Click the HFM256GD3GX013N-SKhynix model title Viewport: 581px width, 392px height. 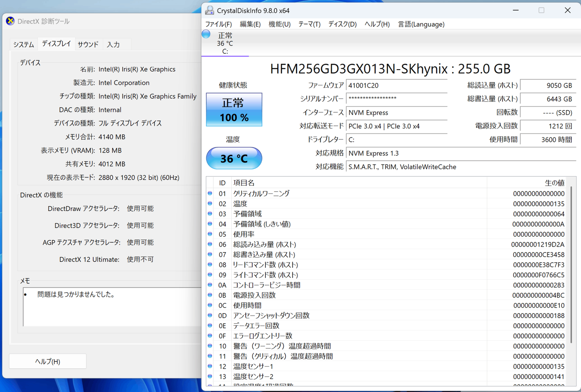point(390,69)
